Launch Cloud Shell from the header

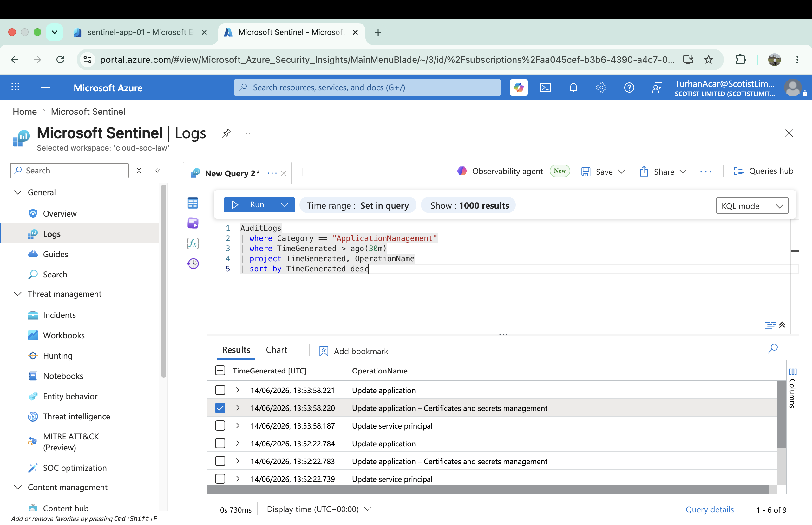pyautogui.click(x=546, y=87)
